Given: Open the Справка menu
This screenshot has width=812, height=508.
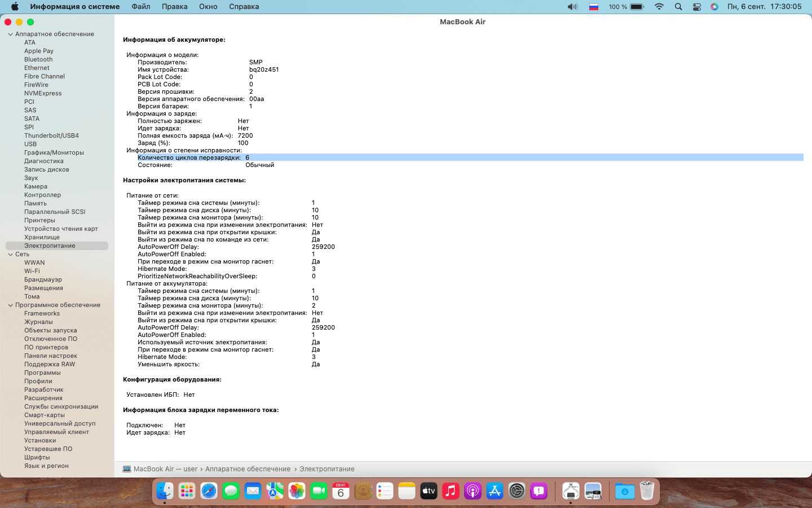Looking at the screenshot, I should pyautogui.click(x=244, y=7).
